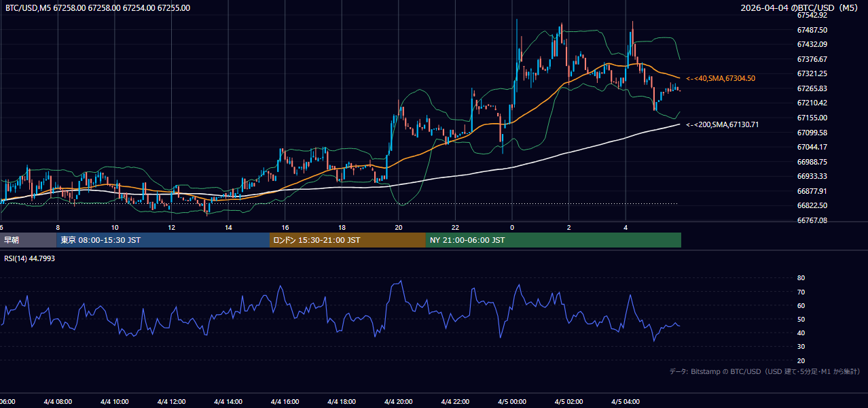This screenshot has width=868, height=408.
Task: Click the RSI(14) 44.7993 indicator label
Action: [29, 258]
